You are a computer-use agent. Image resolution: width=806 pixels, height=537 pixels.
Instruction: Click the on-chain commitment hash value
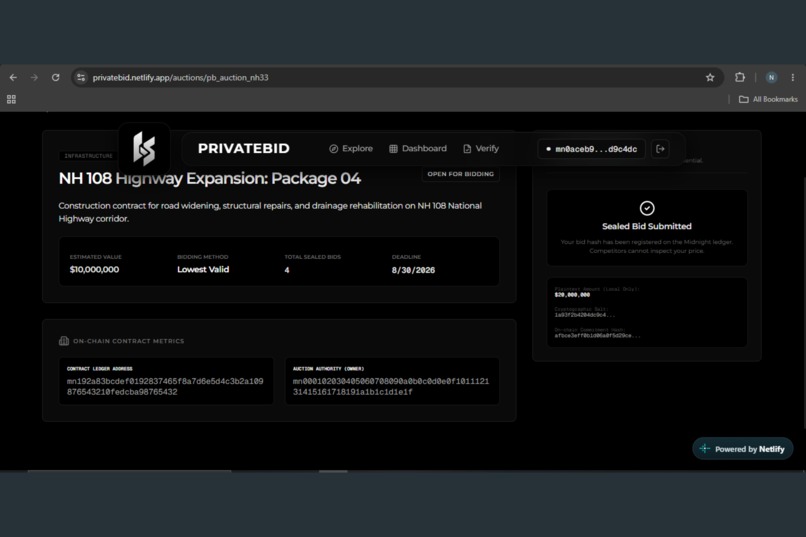coord(597,336)
